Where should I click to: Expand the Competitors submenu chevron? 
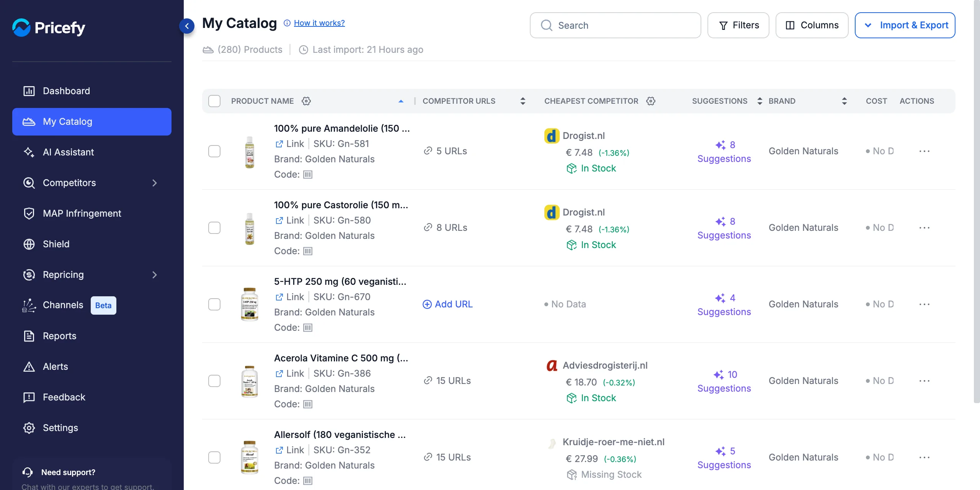(x=155, y=183)
